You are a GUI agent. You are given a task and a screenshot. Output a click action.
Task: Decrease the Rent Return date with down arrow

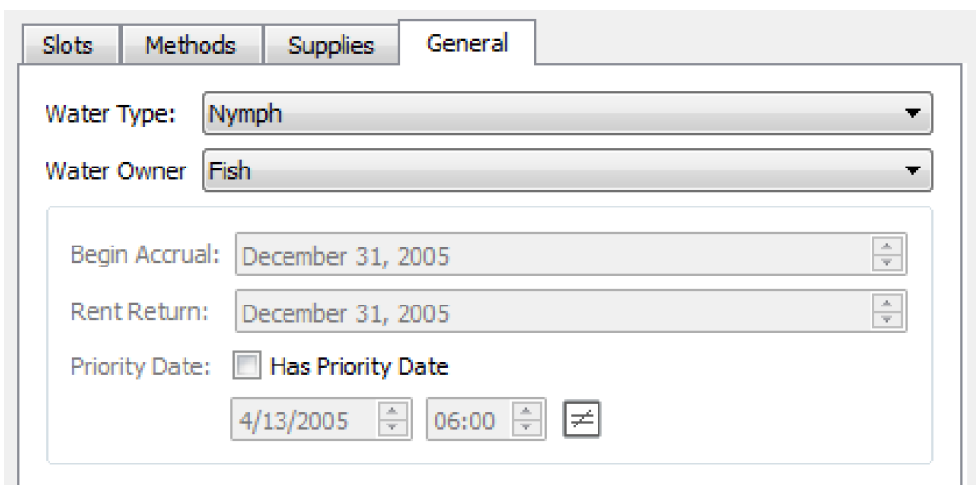(x=887, y=320)
